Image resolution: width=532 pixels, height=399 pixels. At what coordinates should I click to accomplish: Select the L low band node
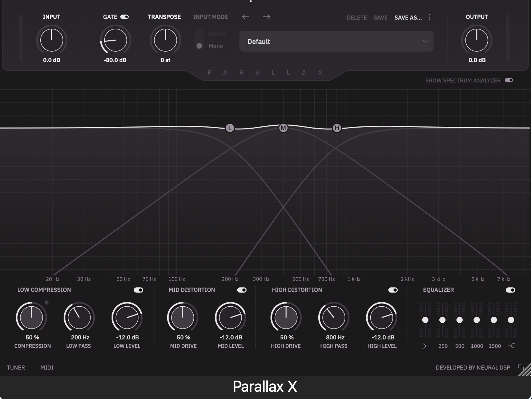coord(230,128)
